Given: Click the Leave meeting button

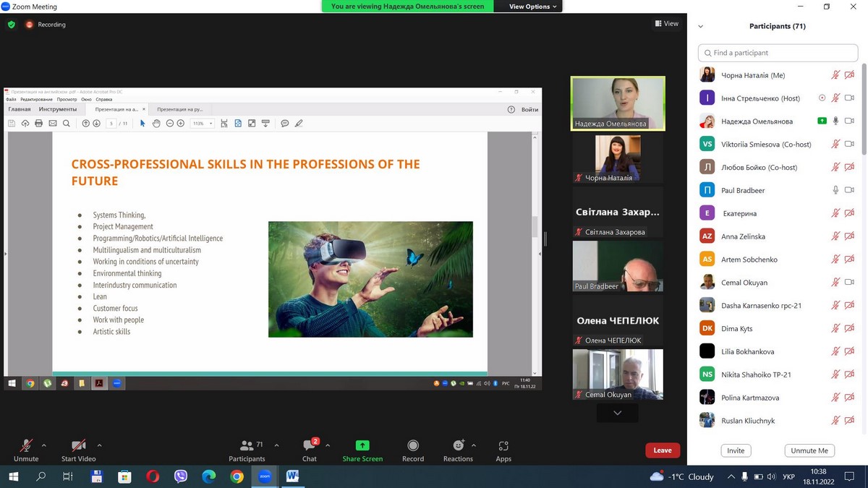Looking at the screenshot, I should click(x=663, y=450).
